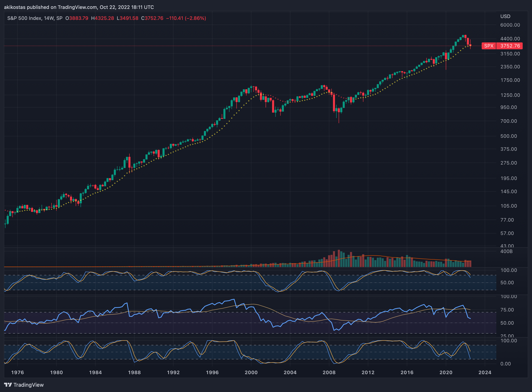The height and width of the screenshot is (392, 532).
Task: Click the 2020 time axis label
Action: click(x=446, y=373)
